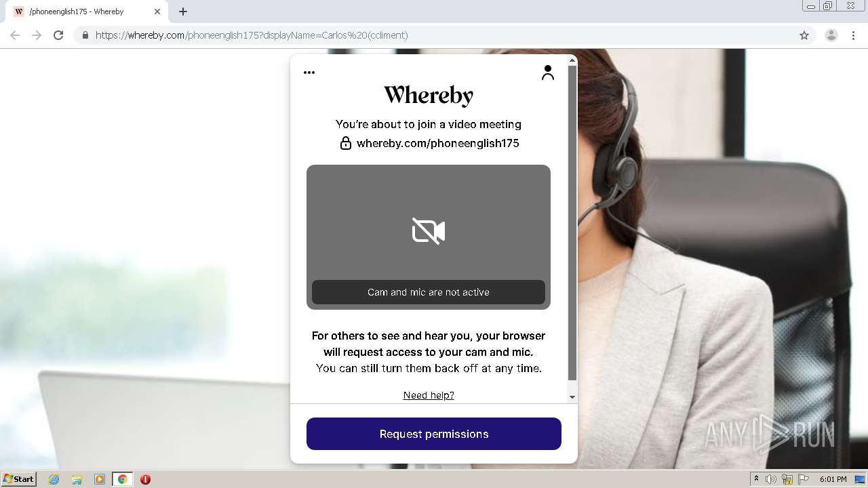Click the profile person icon in Whereby
The width and height of the screenshot is (868, 488).
click(x=548, y=73)
